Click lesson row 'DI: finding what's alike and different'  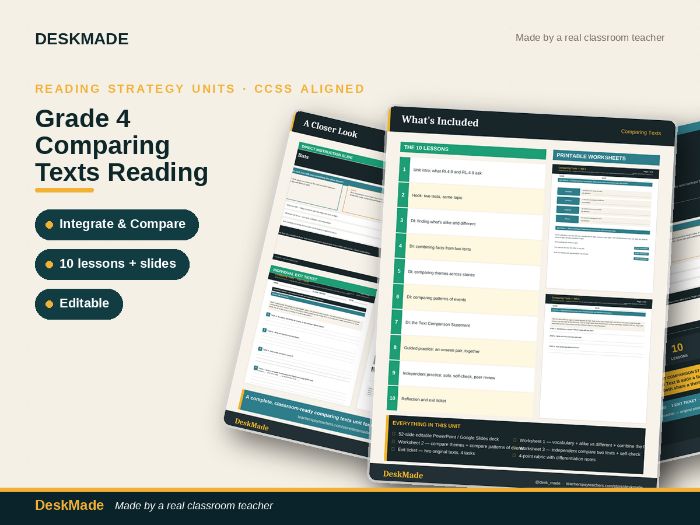tap(475, 223)
